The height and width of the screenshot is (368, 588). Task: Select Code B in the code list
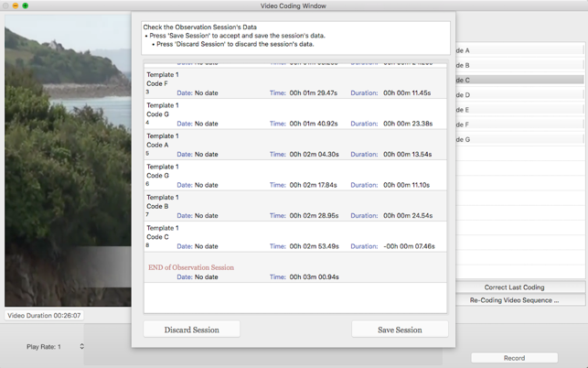click(x=519, y=65)
